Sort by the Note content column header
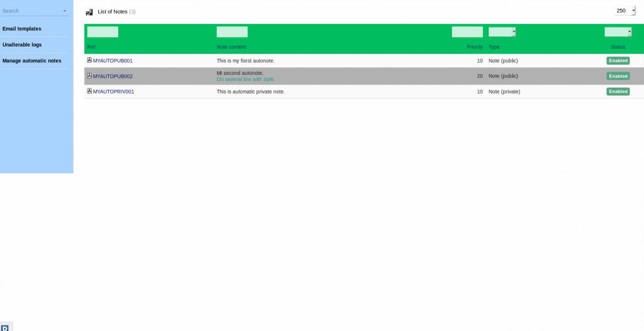644x331 pixels. (x=231, y=47)
